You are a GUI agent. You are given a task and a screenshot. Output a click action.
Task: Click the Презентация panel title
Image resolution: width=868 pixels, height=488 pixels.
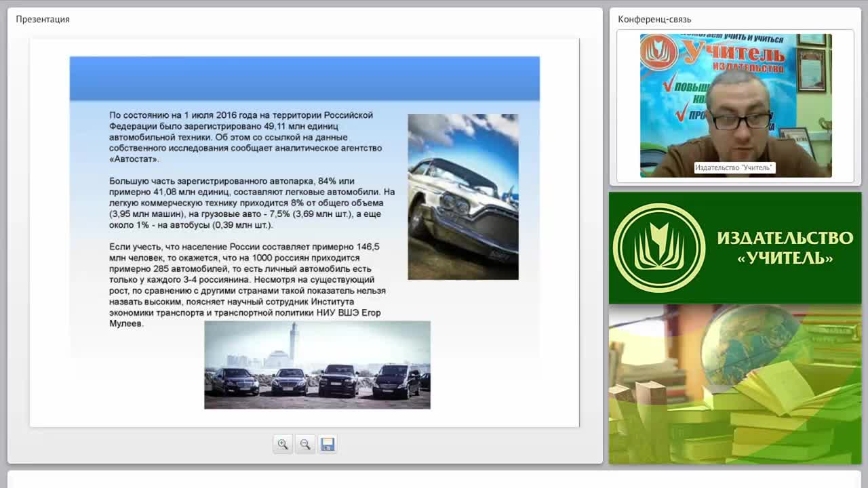(43, 19)
